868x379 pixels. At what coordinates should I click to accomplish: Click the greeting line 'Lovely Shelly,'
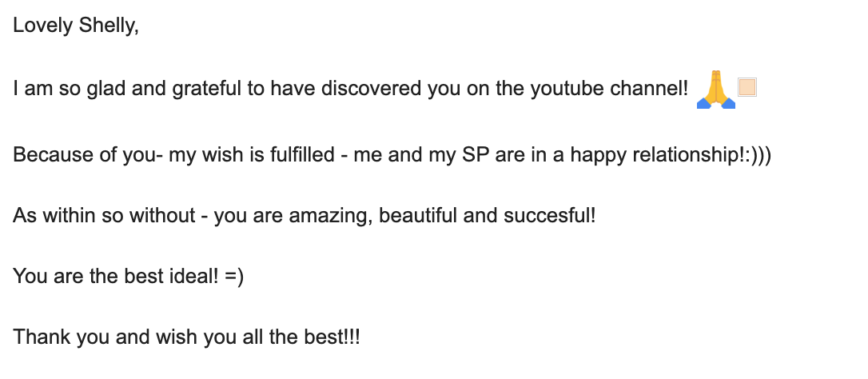76,26
